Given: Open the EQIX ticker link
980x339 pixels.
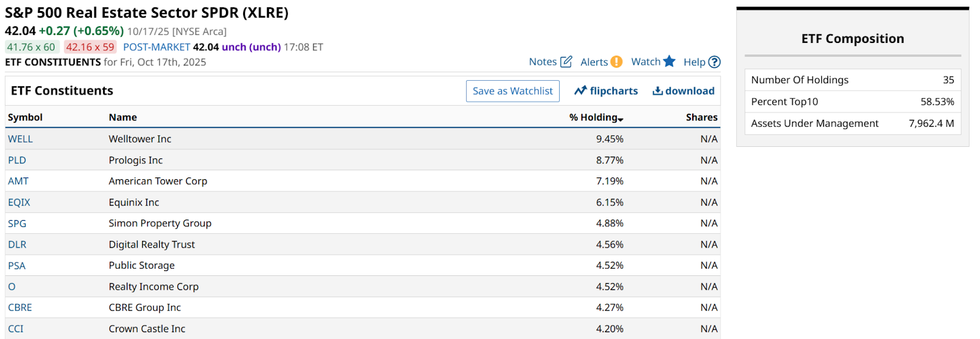Looking at the screenshot, I should coord(19,203).
